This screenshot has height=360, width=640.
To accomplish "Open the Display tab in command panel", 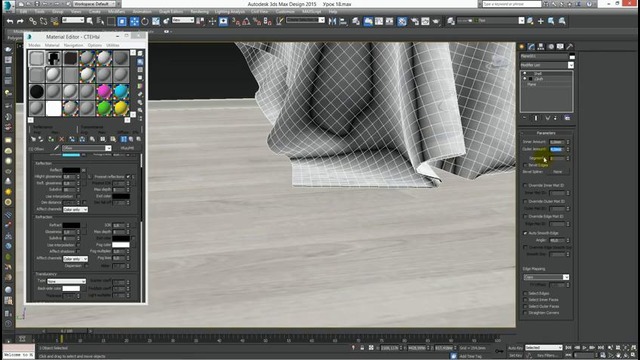I will coord(560,47).
